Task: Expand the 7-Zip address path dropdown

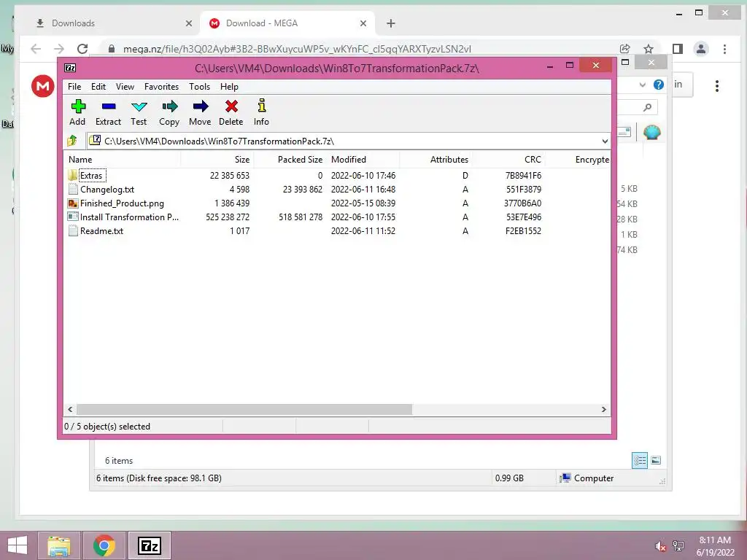Action: tap(605, 141)
